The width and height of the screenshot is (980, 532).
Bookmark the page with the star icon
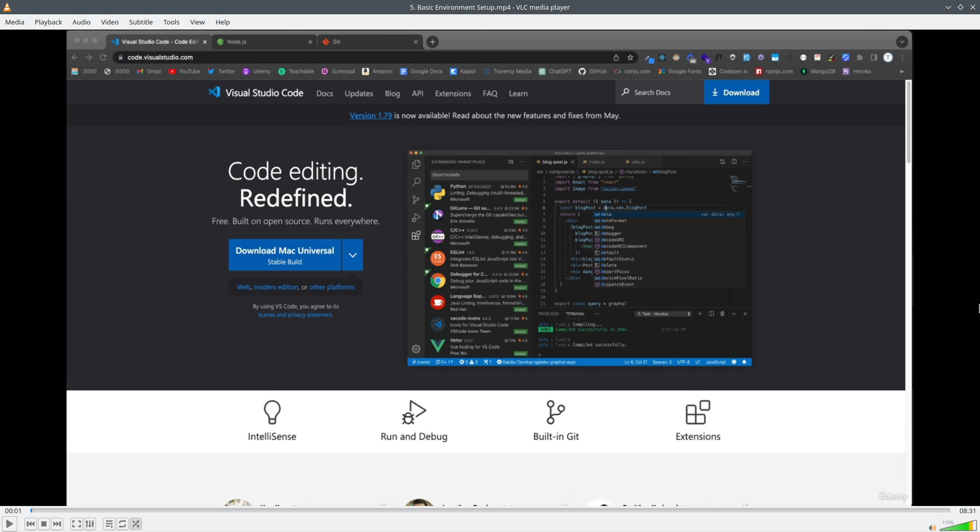630,58
